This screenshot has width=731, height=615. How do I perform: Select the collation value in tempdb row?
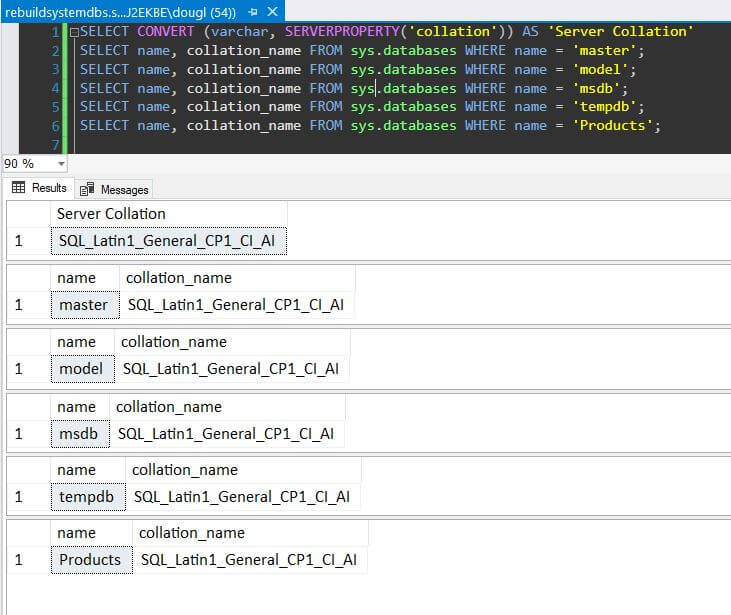[241, 497]
